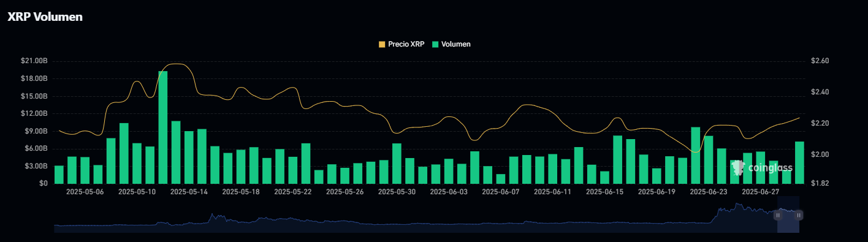Click the $21.00B volume axis label
868x242 pixels.
click(34, 61)
